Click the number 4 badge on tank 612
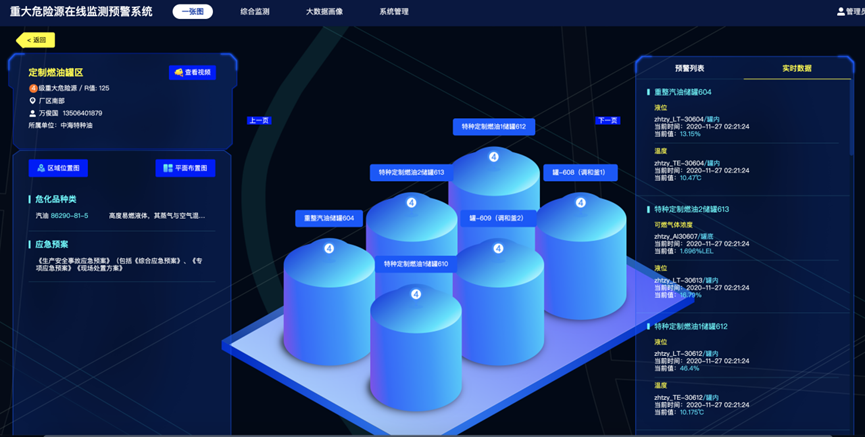 [493, 157]
